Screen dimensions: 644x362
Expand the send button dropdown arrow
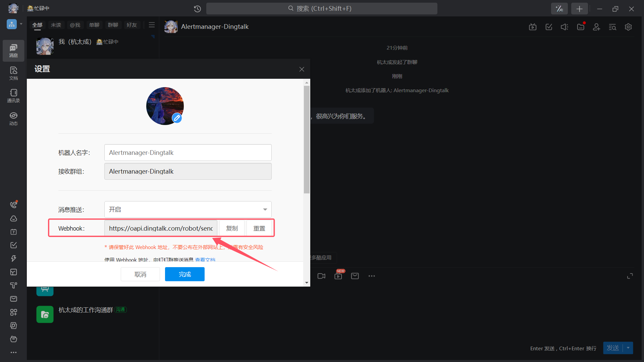click(628, 348)
